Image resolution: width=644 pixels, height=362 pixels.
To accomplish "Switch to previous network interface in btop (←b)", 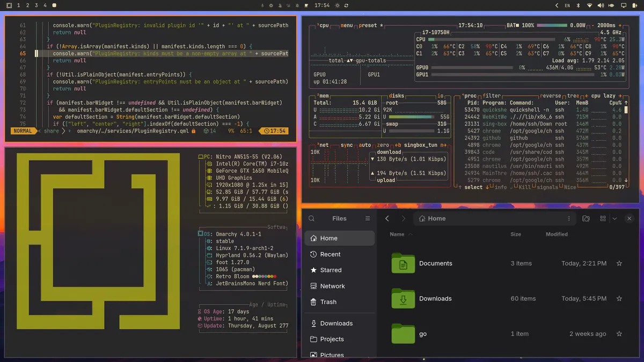I will point(398,145).
